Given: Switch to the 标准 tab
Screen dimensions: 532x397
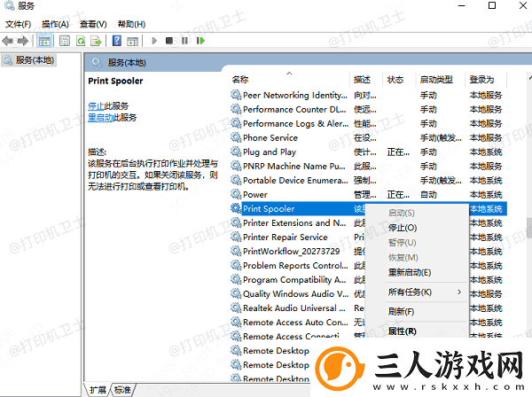Looking at the screenshot, I should (x=122, y=390).
